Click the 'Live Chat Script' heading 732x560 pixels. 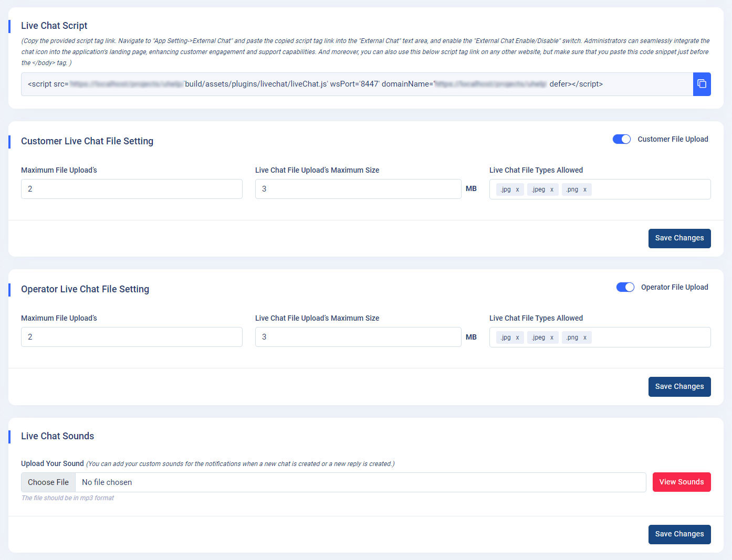(x=54, y=26)
